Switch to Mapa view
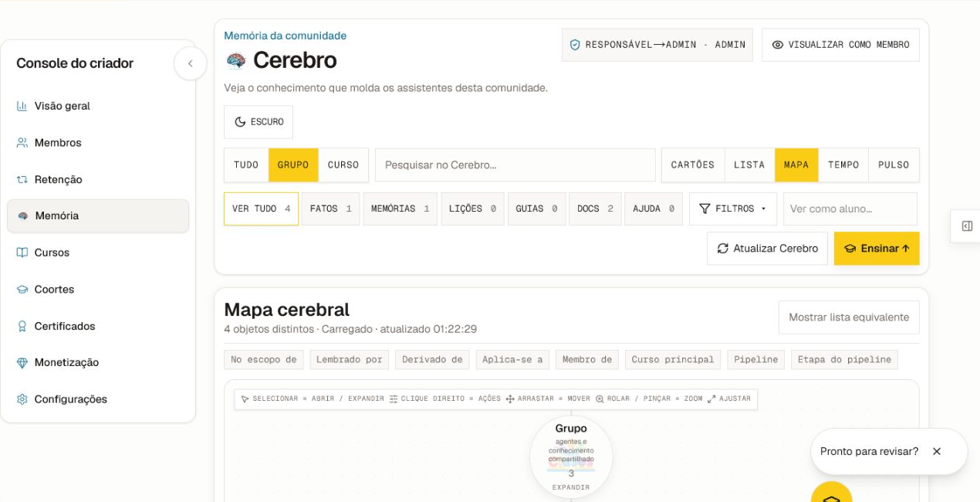The width and height of the screenshot is (980, 502). [796, 165]
